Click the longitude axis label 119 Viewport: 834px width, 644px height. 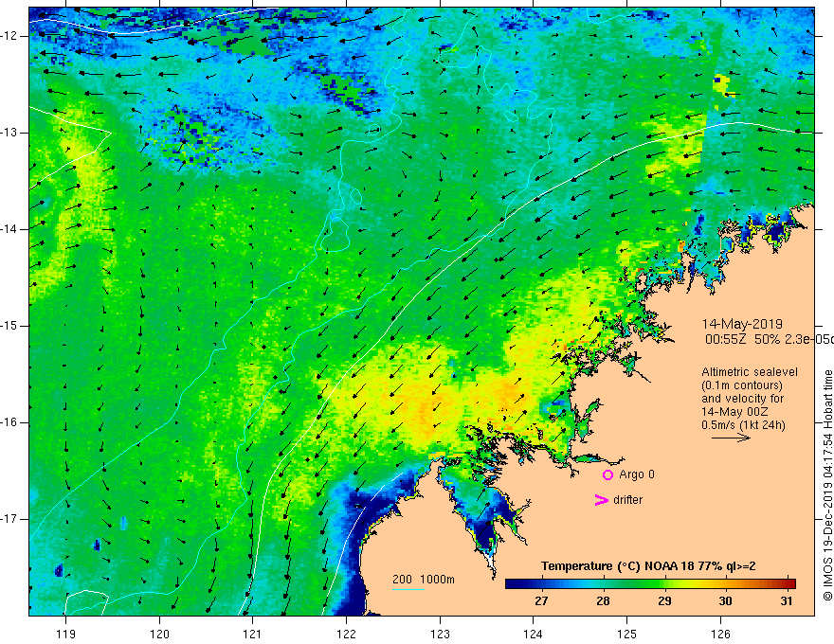[x=66, y=634]
